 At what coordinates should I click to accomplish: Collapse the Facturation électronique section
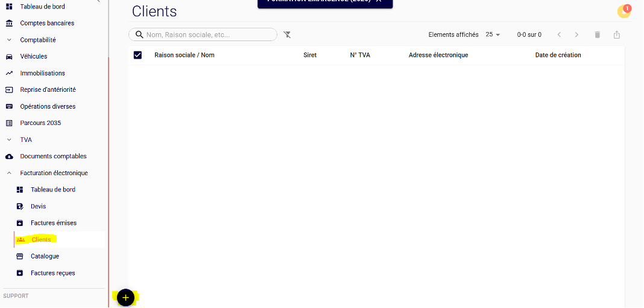coord(54,173)
